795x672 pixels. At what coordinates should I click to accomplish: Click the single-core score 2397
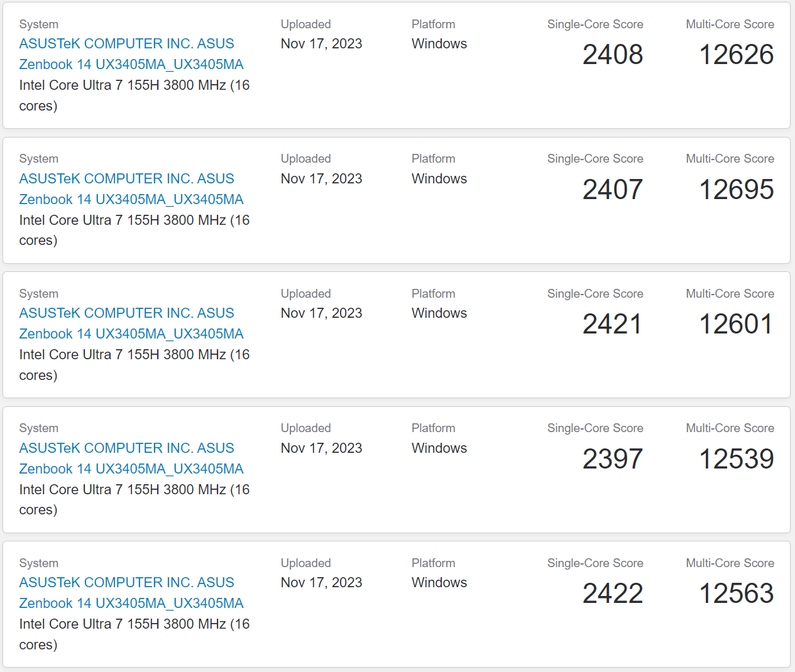(x=612, y=459)
